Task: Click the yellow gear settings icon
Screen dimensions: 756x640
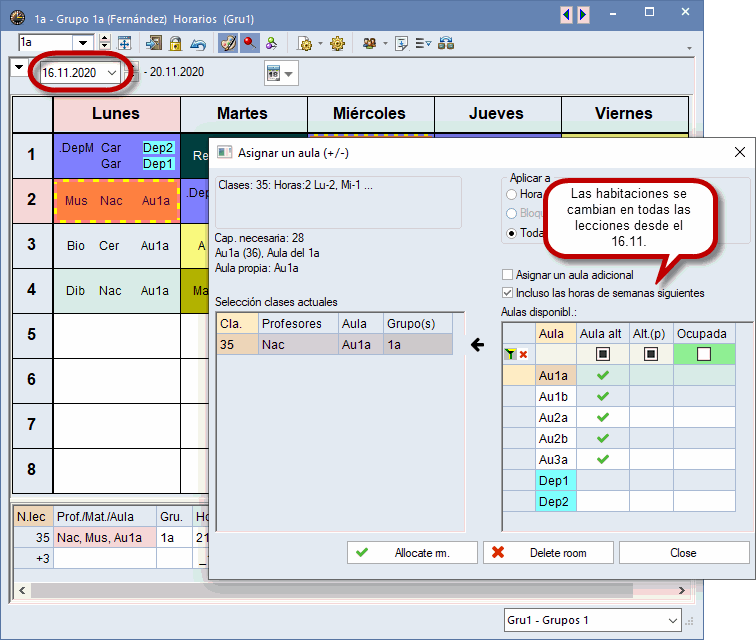Action: (338, 43)
